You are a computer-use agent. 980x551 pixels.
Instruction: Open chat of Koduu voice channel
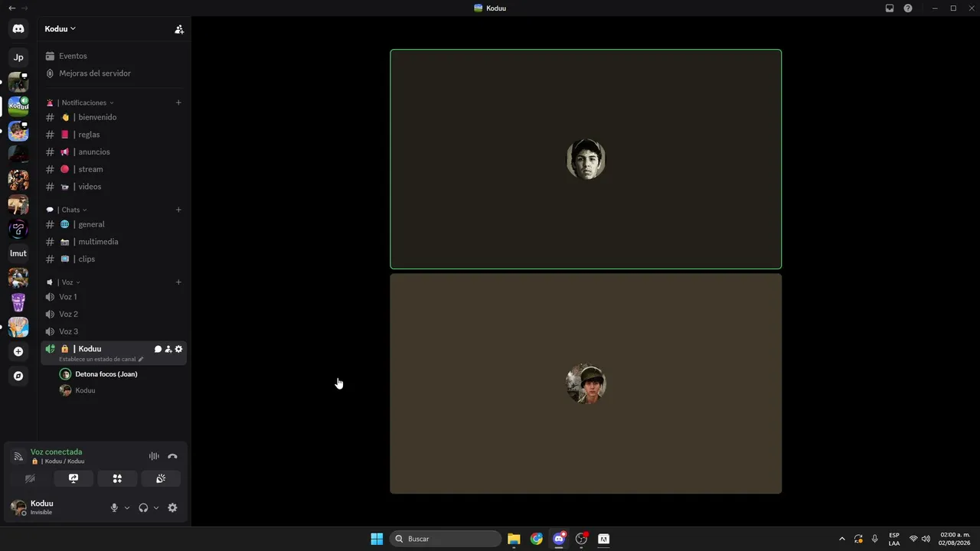pyautogui.click(x=158, y=349)
